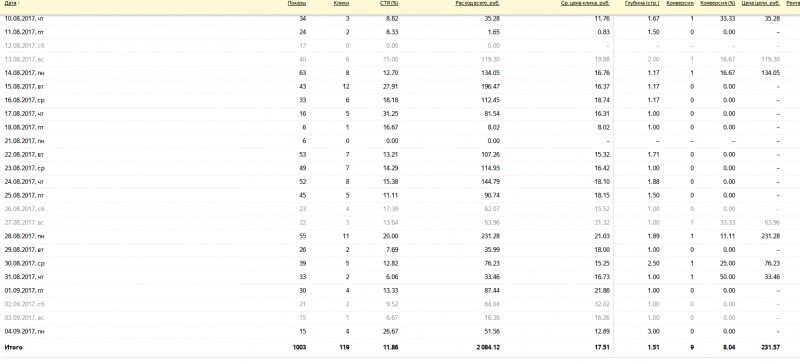Select the 15.08.2017, вт date row

(400, 86)
